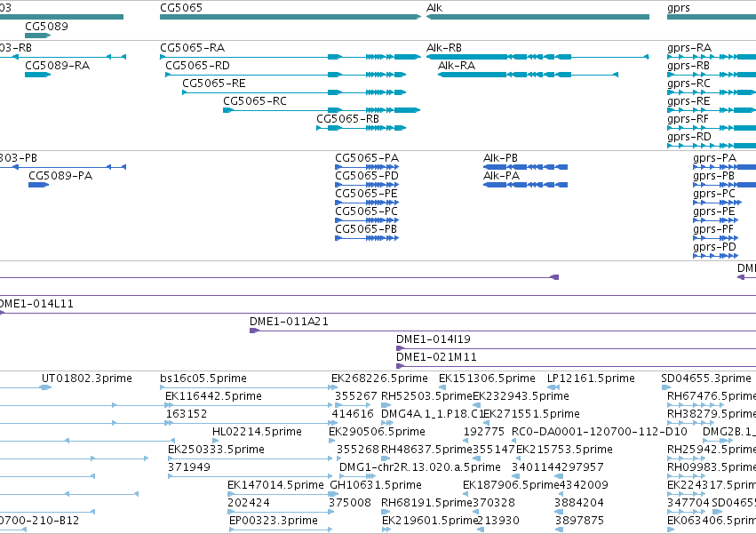The image size is (756, 534).
Task: Click the 371949 feature label
Action: 189,468
